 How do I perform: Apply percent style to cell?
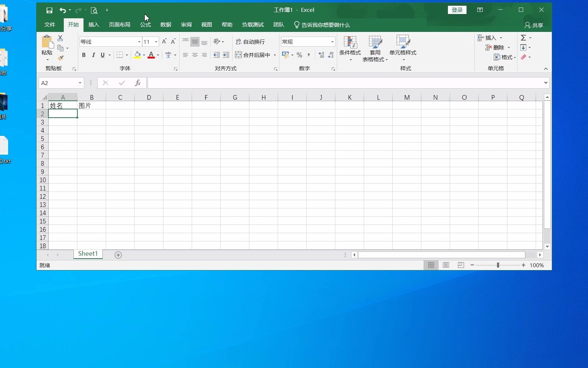coord(300,55)
